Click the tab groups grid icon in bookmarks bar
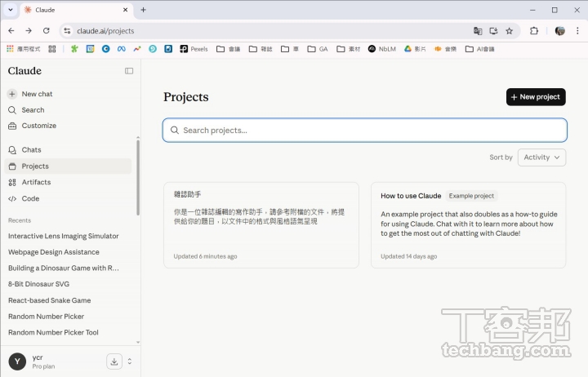 pos(52,49)
